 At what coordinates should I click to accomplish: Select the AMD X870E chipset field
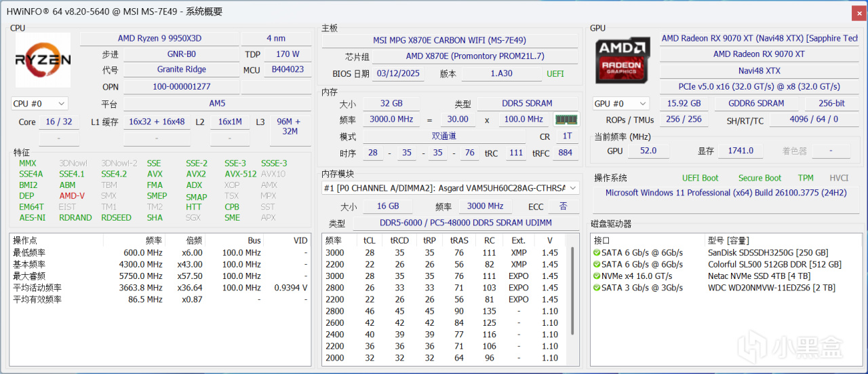[475, 56]
